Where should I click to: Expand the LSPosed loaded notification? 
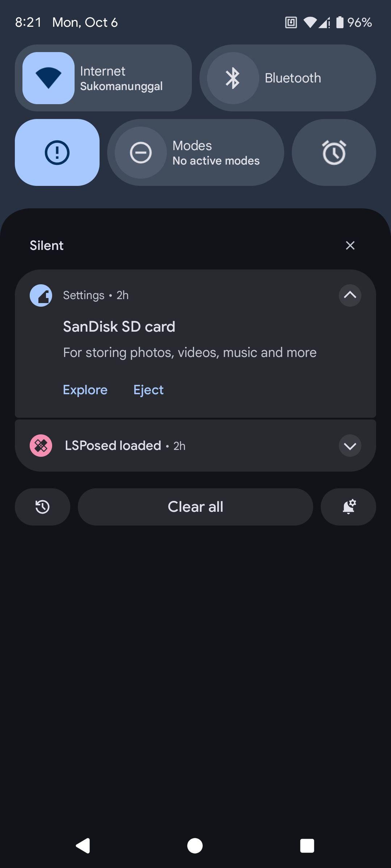coord(350,446)
